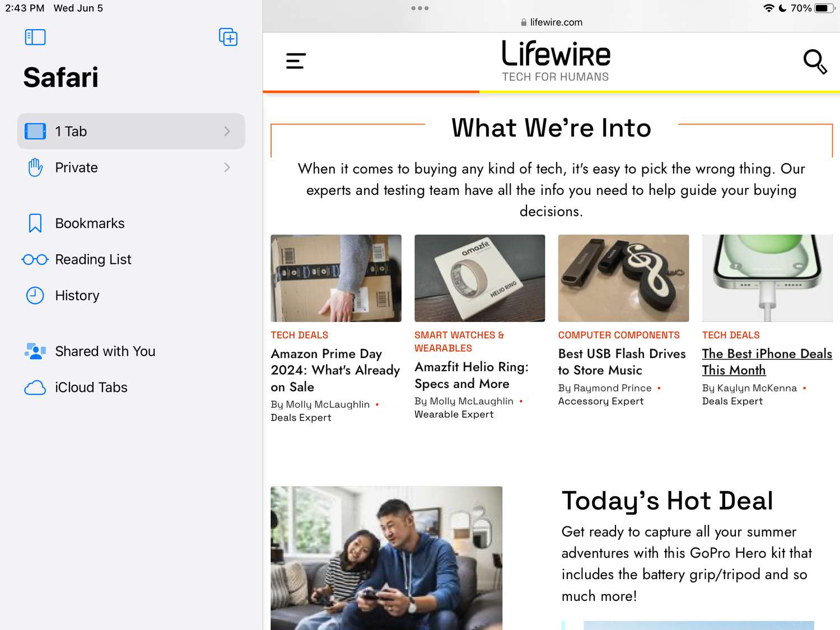The height and width of the screenshot is (630, 840).
Task: Select the Private browsing hand icon
Action: (x=35, y=167)
